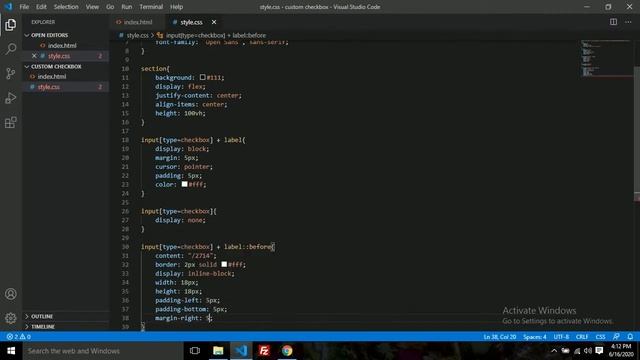Click the code minimap overview

pyautogui.click(x=607, y=58)
